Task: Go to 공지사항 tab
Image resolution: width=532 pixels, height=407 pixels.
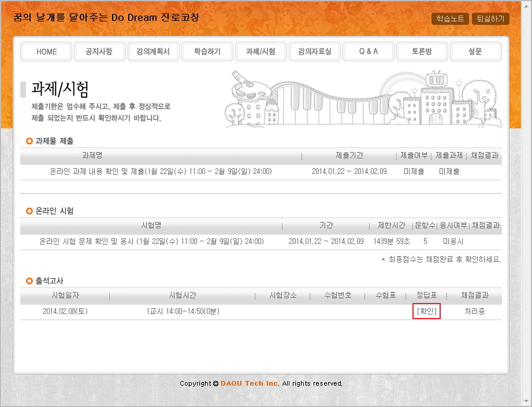Action: 100,51
